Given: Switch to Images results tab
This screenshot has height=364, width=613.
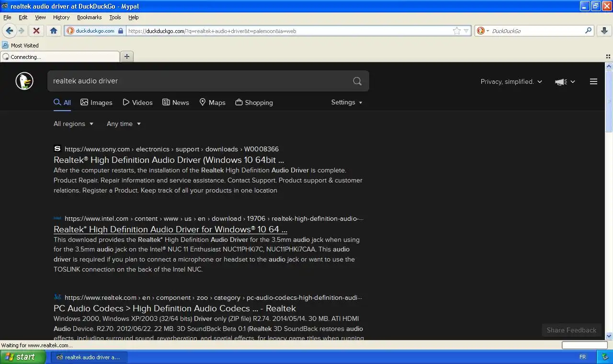Looking at the screenshot, I should 96,102.
